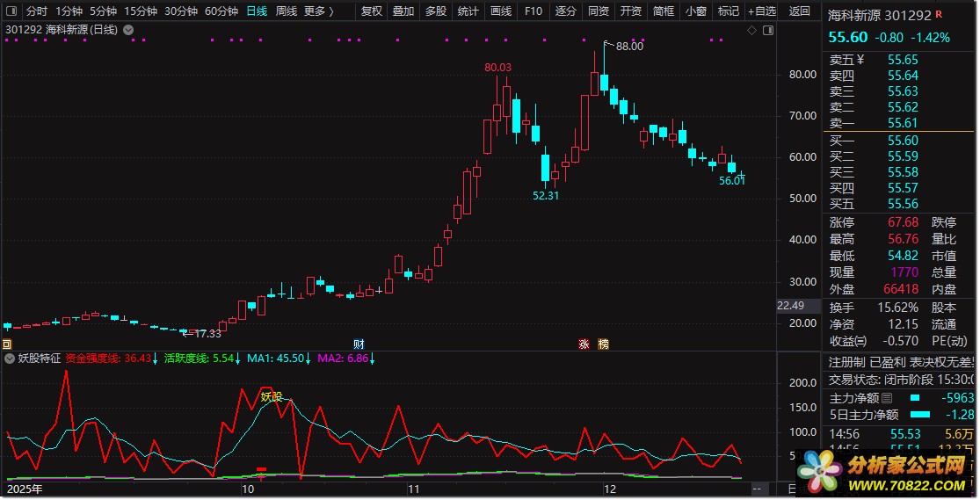
Task: Click the 10 month marker on time axis
Action: pyautogui.click(x=248, y=489)
